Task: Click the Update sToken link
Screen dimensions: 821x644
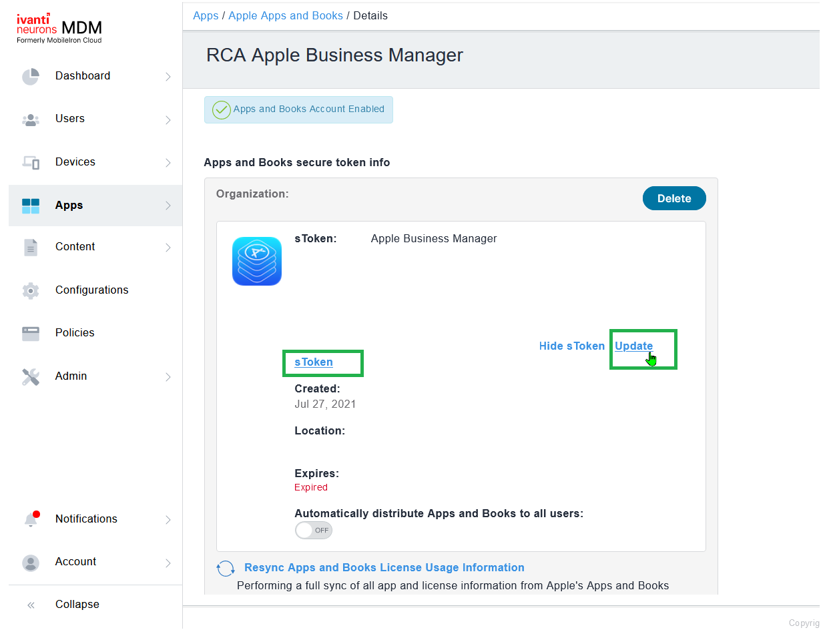Action: 633,346
